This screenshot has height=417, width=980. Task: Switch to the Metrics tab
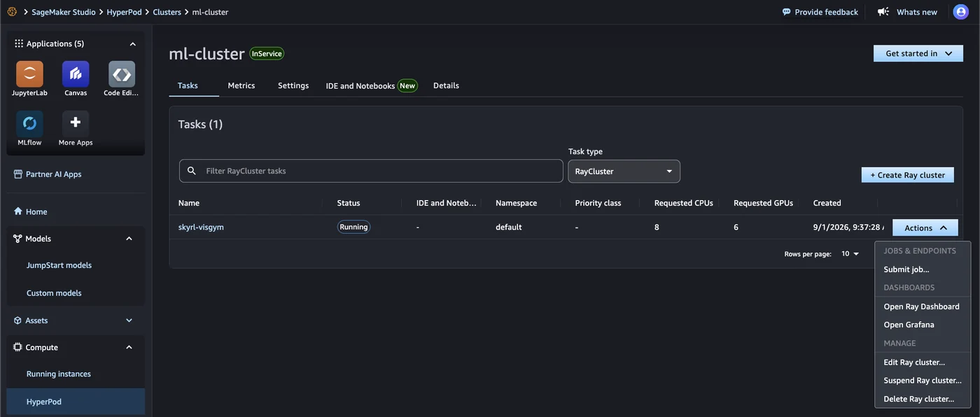(x=241, y=85)
